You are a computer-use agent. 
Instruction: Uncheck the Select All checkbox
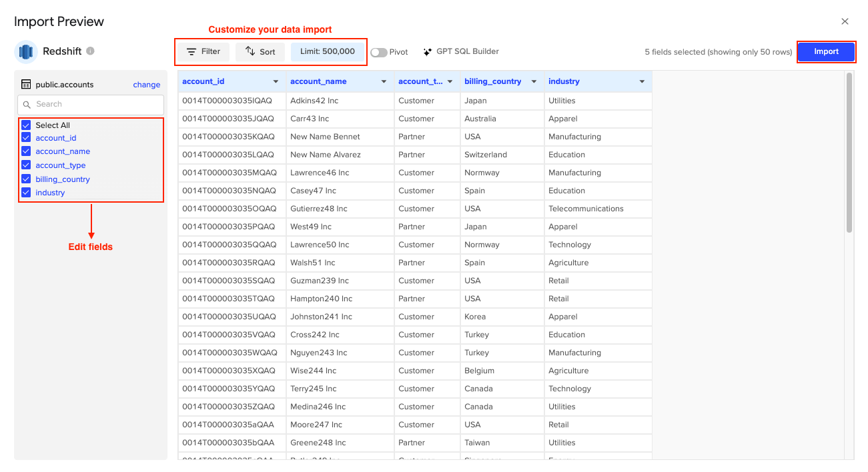26,125
